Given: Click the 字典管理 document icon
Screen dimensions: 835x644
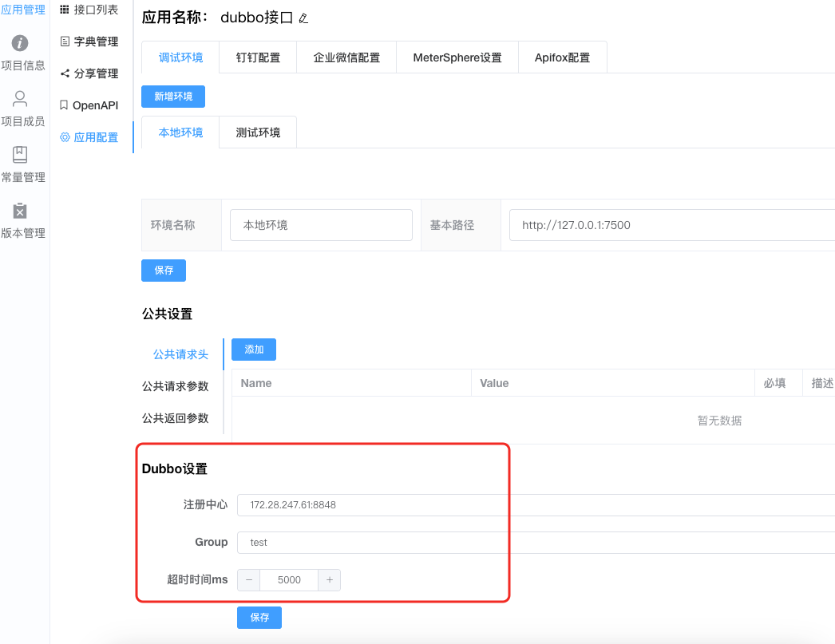Looking at the screenshot, I should point(65,41).
